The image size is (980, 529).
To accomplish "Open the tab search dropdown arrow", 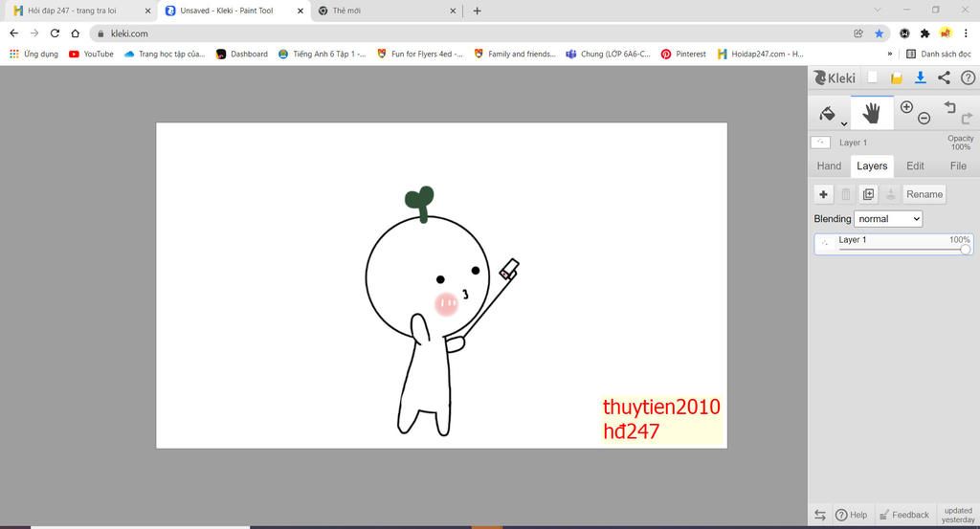I will tap(878, 10).
